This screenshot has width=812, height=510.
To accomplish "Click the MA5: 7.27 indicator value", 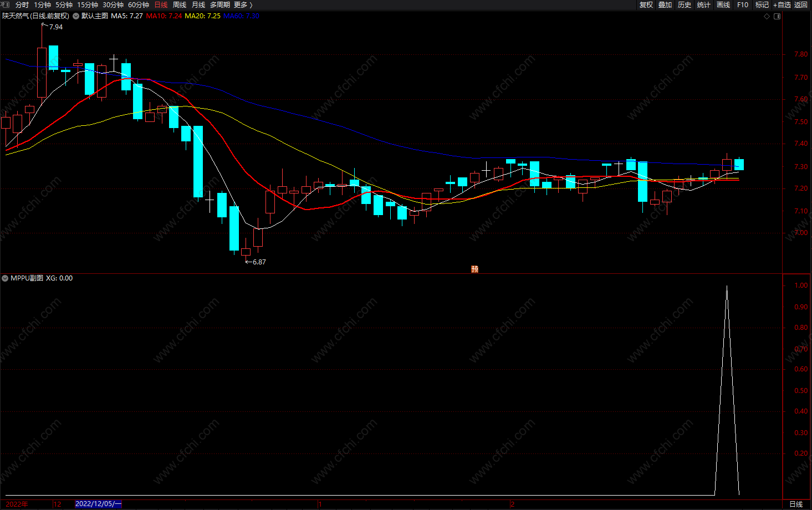I will point(127,16).
